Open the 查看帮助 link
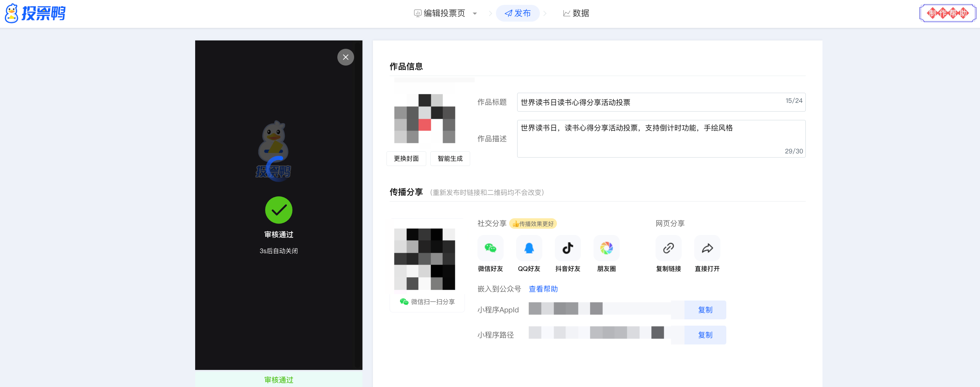The height and width of the screenshot is (387, 980). click(x=543, y=289)
